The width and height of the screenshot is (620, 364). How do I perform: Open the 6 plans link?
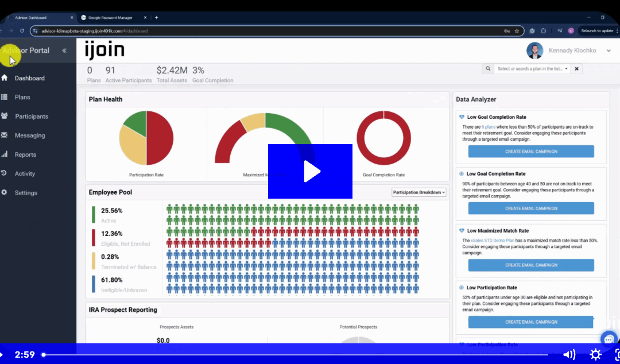pos(489,127)
